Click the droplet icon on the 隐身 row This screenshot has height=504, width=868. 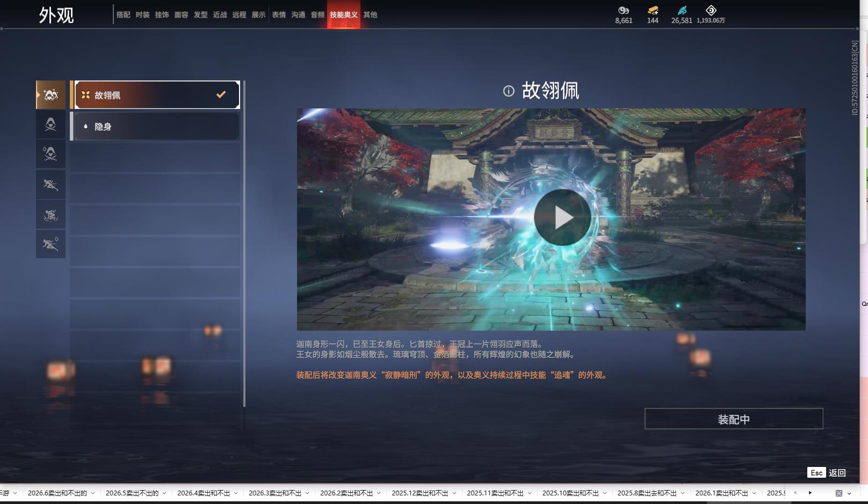pyautogui.click(x=85, y=126)
